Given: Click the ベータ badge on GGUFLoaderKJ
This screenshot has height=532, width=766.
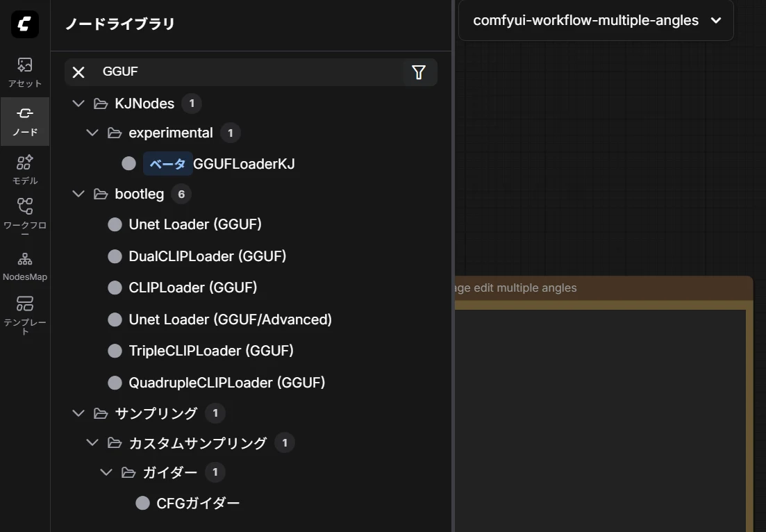Looking at the screenshot, I should [167, 164].
